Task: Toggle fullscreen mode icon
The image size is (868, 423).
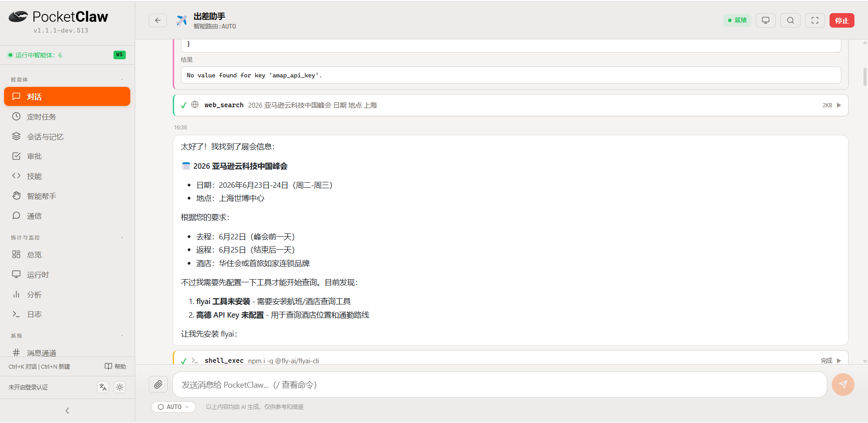Action: click(x=815, y=20)
